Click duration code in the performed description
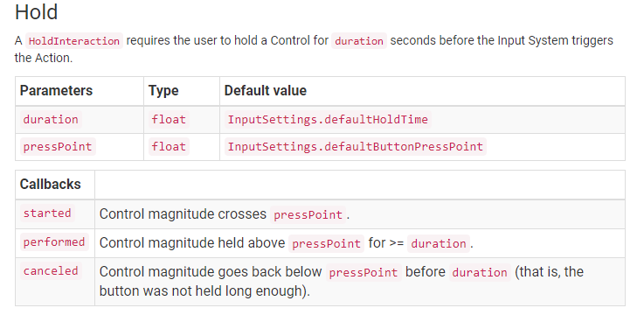The height and width of the screenshot is (315, 644). click(x=439, y=243)
